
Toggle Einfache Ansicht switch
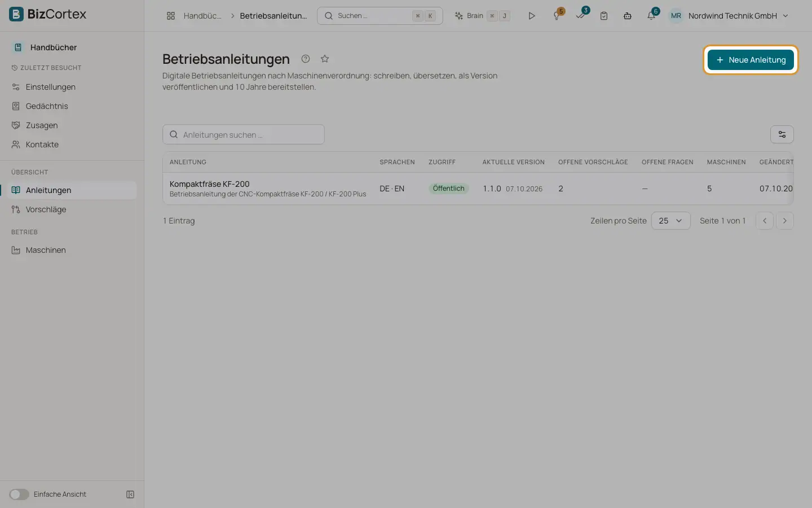click(x=19, y=494)
